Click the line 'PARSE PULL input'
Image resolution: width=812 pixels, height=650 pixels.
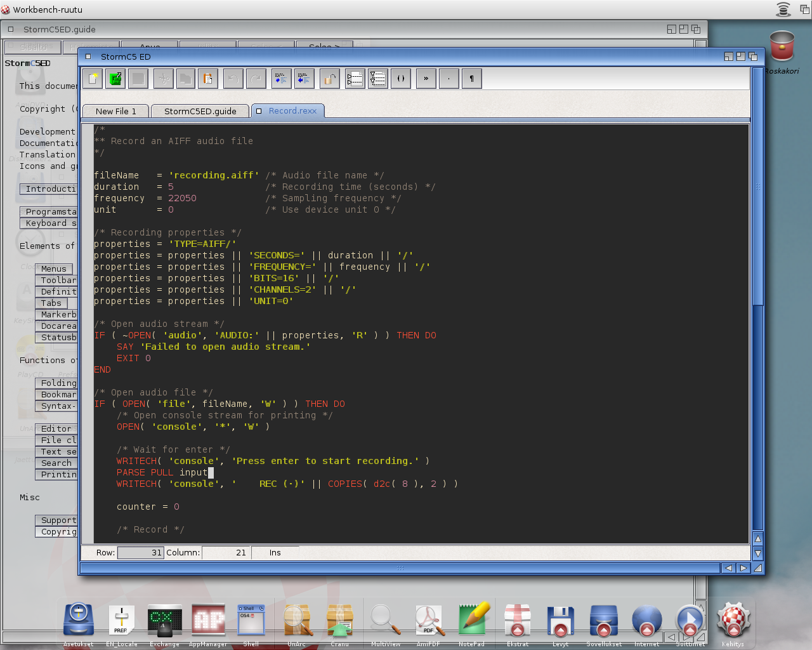pyautogui.click(x=162, y=472)
